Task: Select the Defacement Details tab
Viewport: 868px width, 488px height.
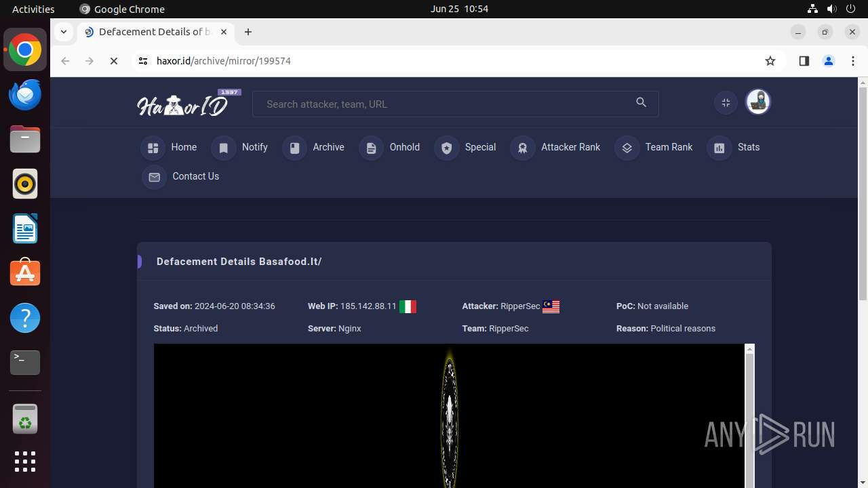Action: pos(156,32)
